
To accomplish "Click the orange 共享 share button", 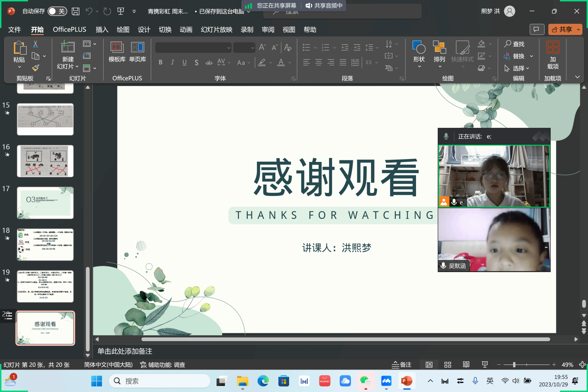I will click(x=562, y=29).
